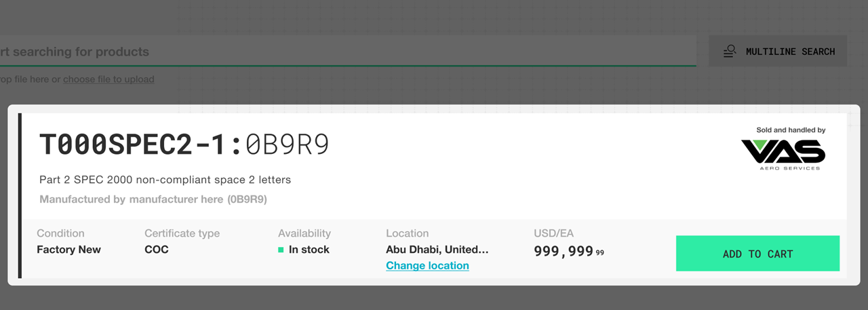Image resolution: width=868 pixels, height=310 pixels.
Task: Click the 999,999 USD/EA price
Action: (569, 251)
